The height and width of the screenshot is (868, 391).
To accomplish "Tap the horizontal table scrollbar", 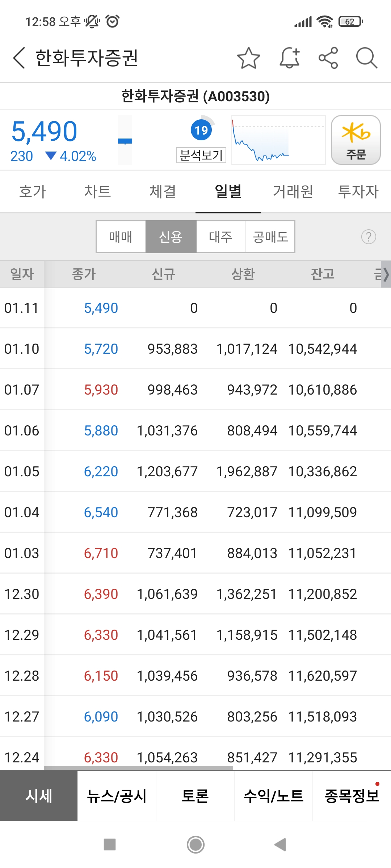I will 139,768.
